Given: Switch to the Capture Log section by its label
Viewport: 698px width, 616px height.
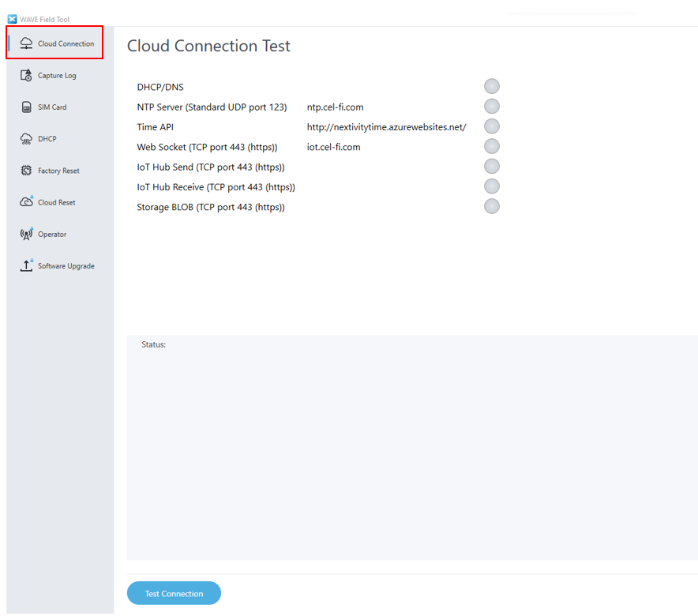Looking at the screenshot, I should 57,75.
